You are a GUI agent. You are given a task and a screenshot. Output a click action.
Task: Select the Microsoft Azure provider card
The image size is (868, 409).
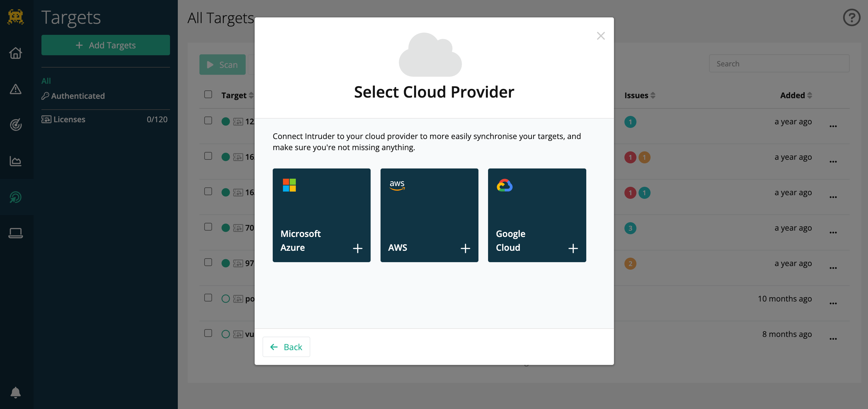[x=321, y=215]
